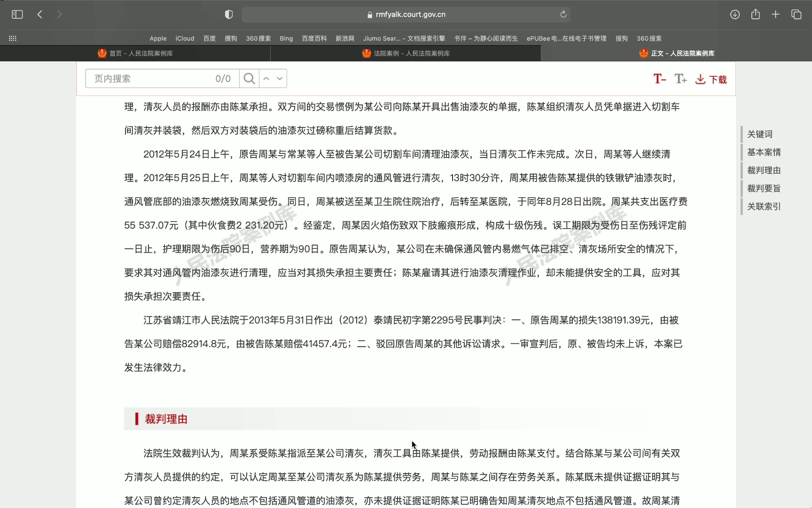Viewport: 812px width, 508px height.
Task: Jump to previous search match
Action: [266, 79]
